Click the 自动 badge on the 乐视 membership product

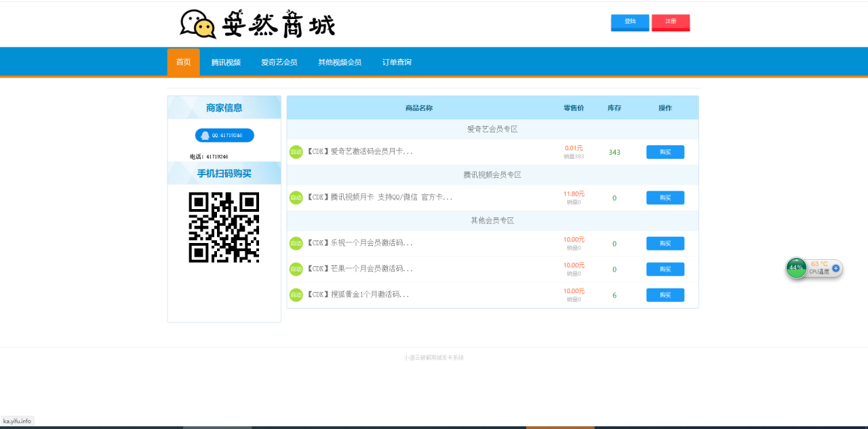(x=296, y=243)
